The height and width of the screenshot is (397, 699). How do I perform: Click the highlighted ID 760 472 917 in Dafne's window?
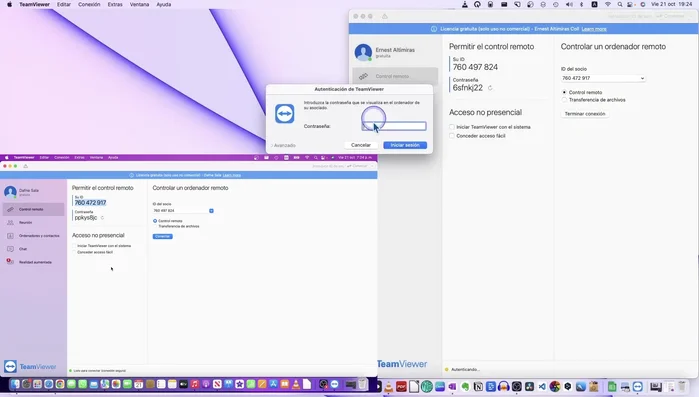(90, 202)
